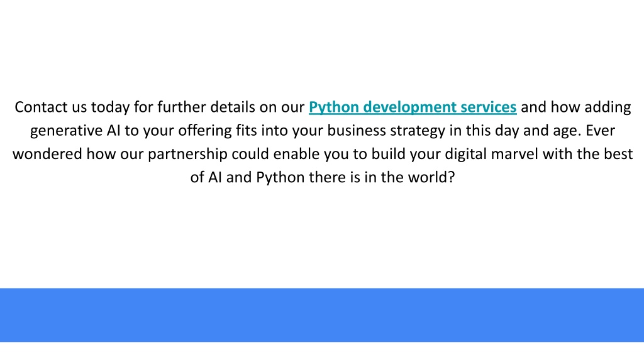Click the blue footer banner
Viewport: 644px width, 362px height.
click(x=322, y=315)
